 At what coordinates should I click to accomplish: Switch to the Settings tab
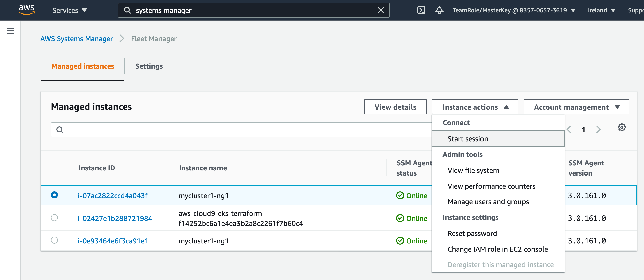point(149,66)
